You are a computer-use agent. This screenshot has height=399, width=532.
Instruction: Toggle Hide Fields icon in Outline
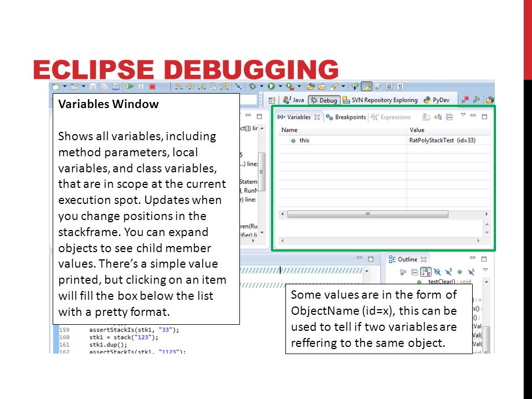point(437,272)
